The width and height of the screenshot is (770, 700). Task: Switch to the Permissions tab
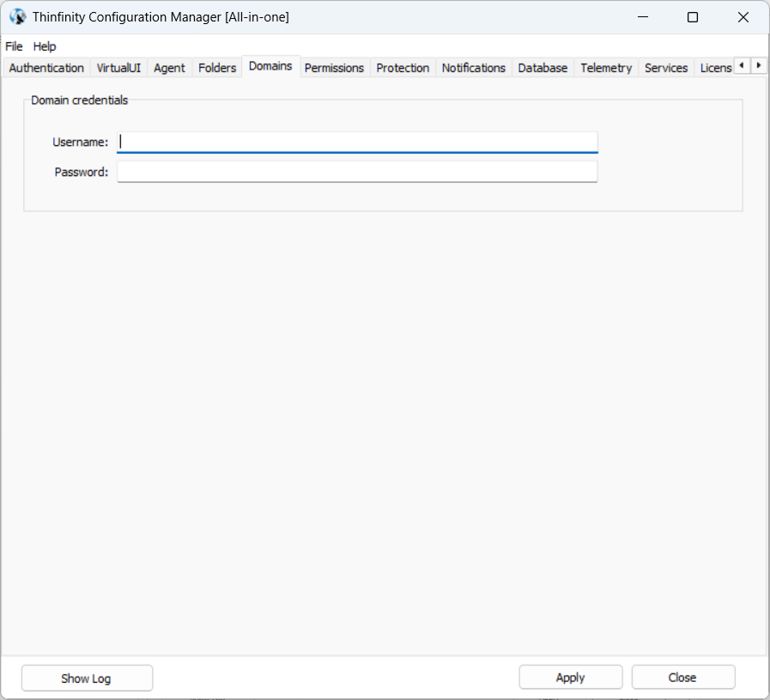click(x=334, y=68)
